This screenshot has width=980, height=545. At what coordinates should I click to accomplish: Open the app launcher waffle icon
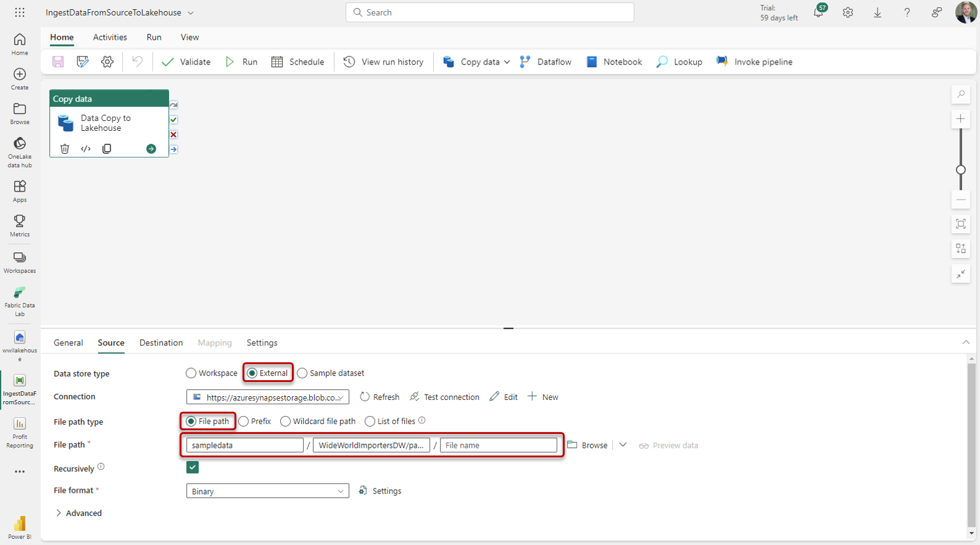[x=20, y=12]
